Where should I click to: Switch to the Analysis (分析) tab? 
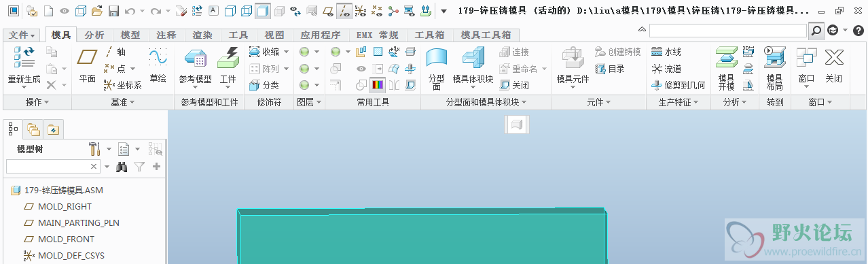[x=95, y=35]
